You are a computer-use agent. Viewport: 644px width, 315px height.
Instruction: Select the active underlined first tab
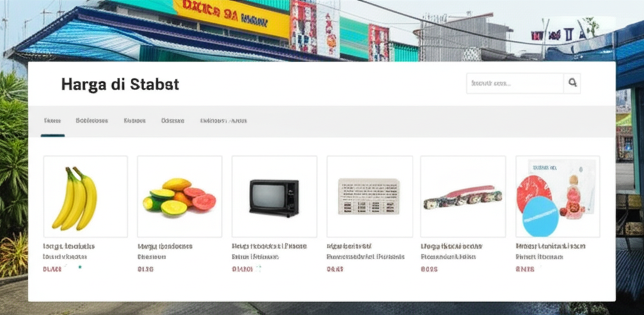point(52,121)
